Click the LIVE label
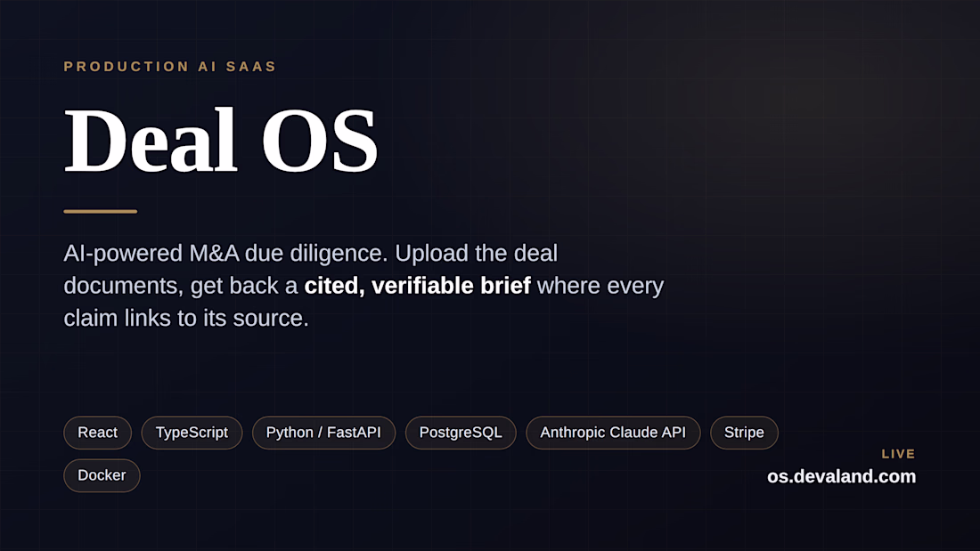Image resolution: width=980 pixels, height=551 pixels. pos(898,454)
